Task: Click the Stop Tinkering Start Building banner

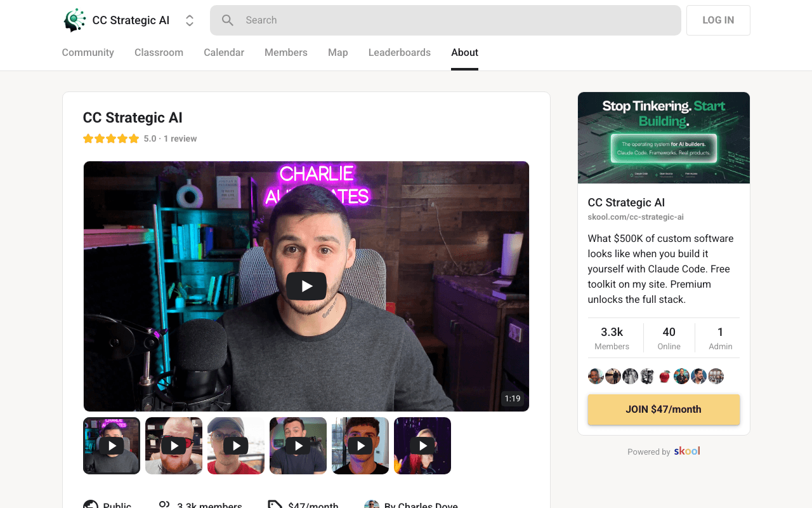Action: point(664,138)
